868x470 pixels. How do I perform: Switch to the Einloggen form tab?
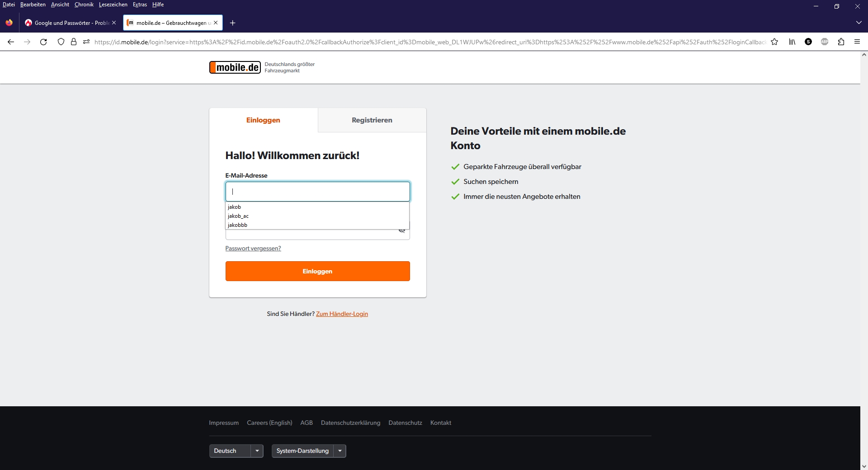pyautogui.click(x=263, y=120)
